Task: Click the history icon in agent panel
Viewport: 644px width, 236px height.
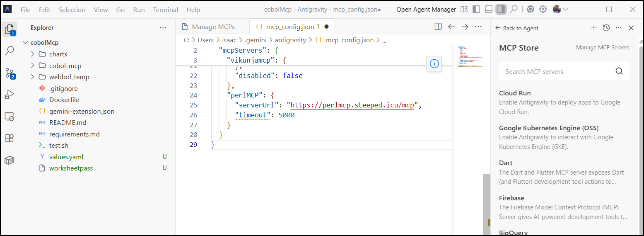Action: click(x=606, y=28)
